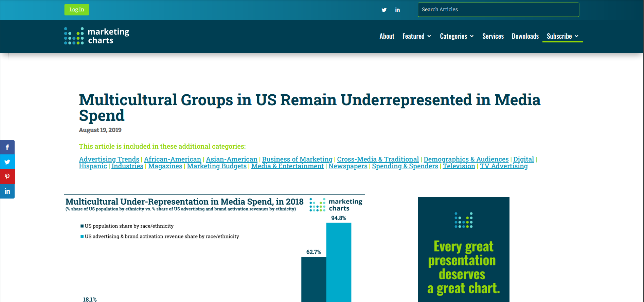This screenshot has width=644, height=302.
Task: Click into the Search Articles field
Action: [498, 10]
